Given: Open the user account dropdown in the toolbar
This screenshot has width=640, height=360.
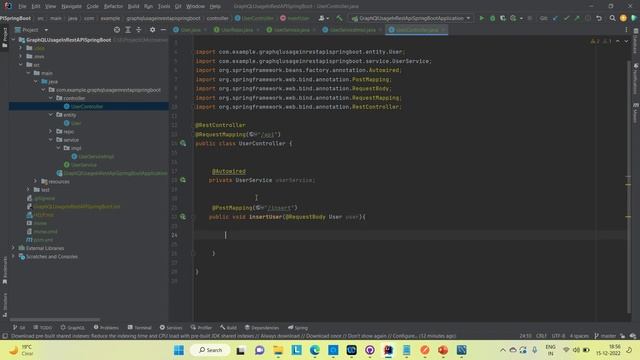Looking at the screenshot, I should point(324,18).
